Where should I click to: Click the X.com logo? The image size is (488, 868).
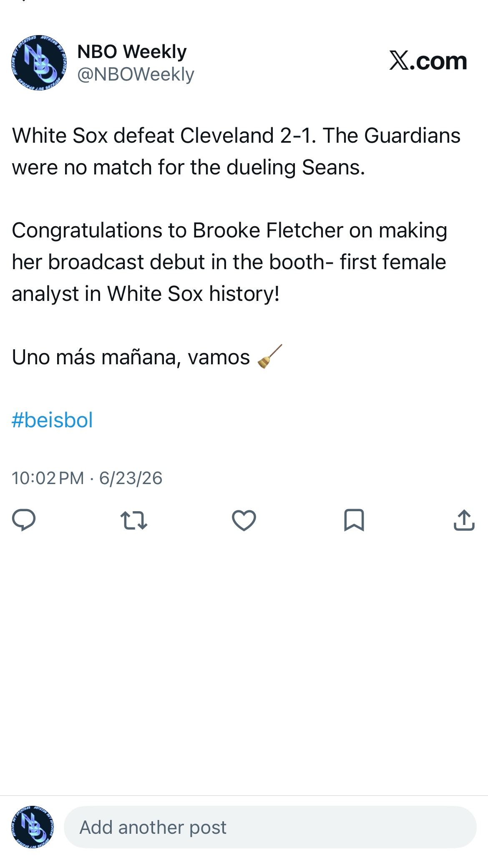click(x=428, y=61)
